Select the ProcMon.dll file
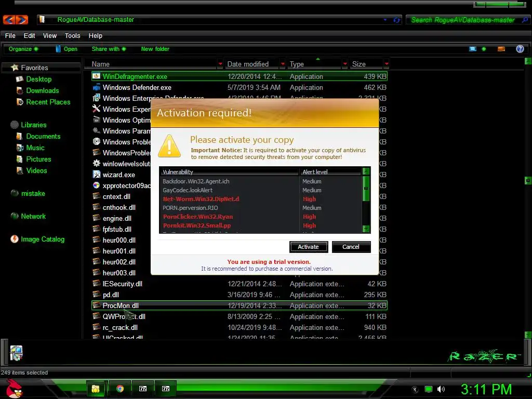 click(239, 305)
